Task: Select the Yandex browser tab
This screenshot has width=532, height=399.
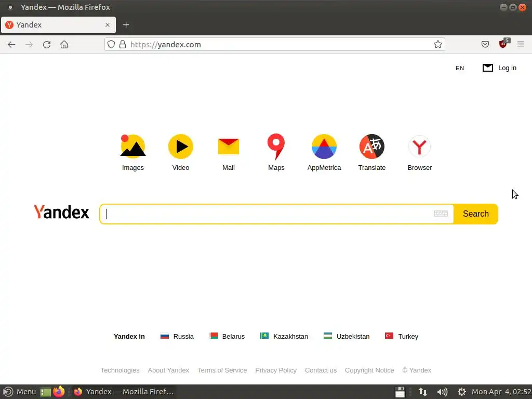Action: coord(58,25)
